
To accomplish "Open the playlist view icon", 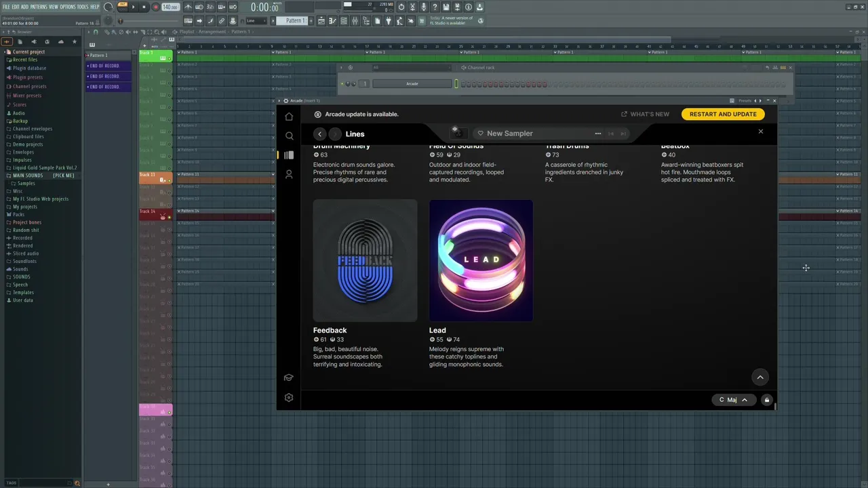I will point(320,20).
